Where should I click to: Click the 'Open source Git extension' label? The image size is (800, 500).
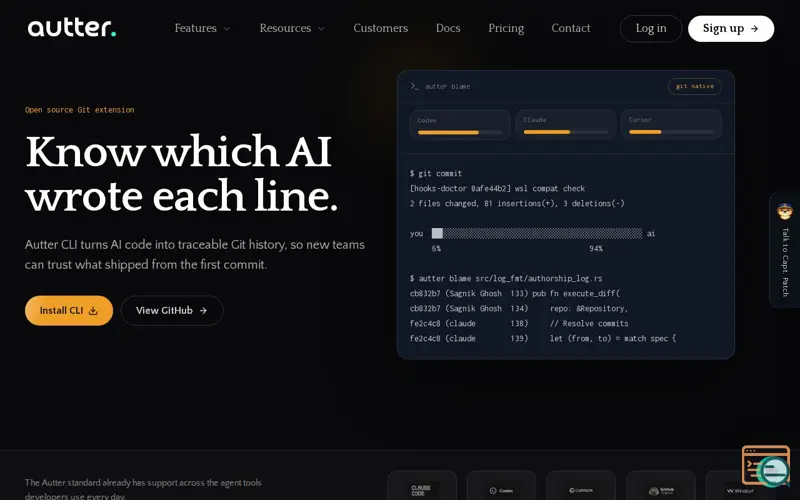click(x=80, y=110)
